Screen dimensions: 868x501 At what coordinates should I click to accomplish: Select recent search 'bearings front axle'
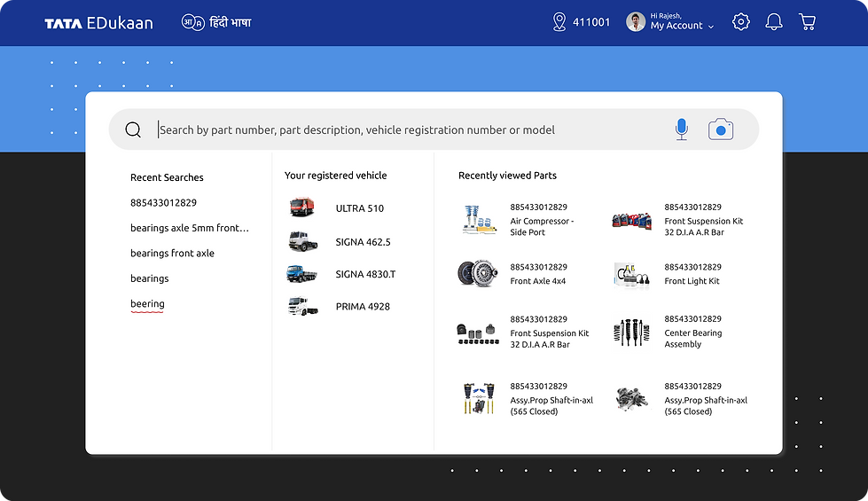pos(172,254)
